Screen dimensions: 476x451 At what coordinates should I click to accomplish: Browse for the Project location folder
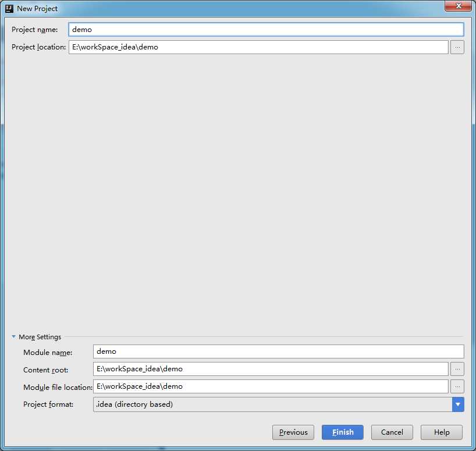click(x=457, y=47)
